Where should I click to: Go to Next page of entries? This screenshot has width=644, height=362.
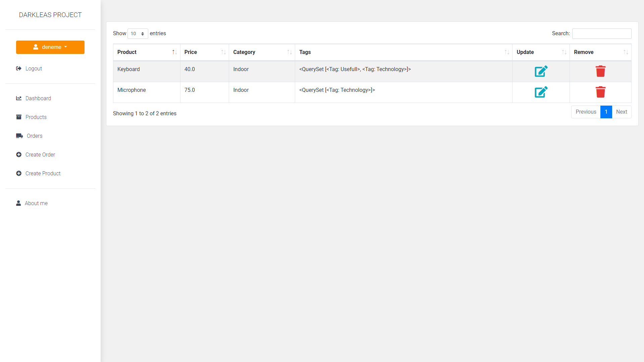621,112
